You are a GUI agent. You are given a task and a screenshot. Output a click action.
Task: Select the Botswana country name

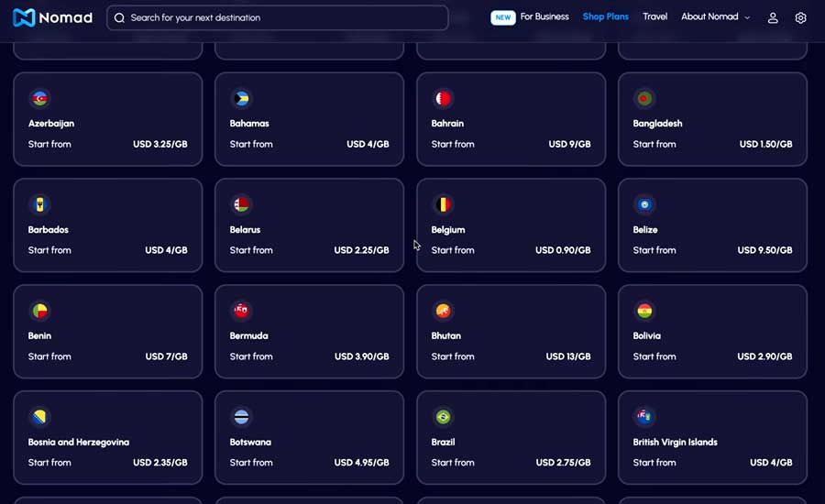pyautogui.click(x=250, y=443)
